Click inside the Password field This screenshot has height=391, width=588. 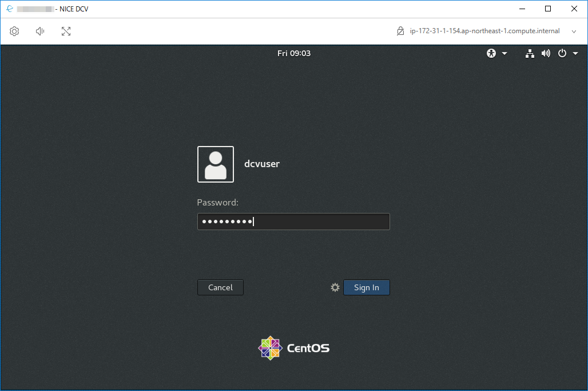click(293, 222)
